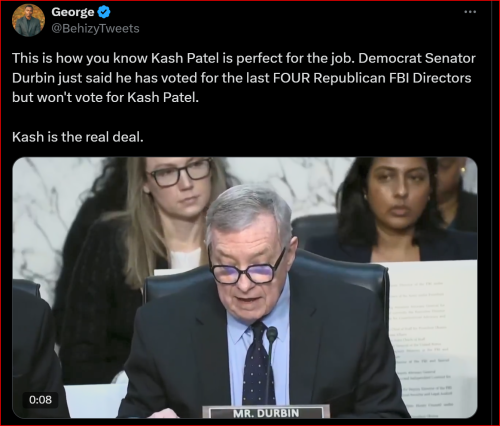Click Durbin's black-framed eyeglasses

246,267
